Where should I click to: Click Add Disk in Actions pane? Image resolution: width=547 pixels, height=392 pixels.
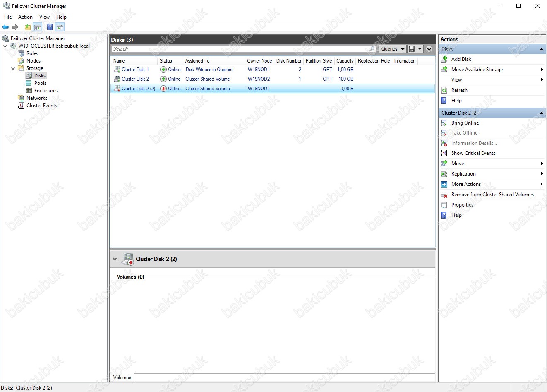pyautogui.click(x=461, y=59)
